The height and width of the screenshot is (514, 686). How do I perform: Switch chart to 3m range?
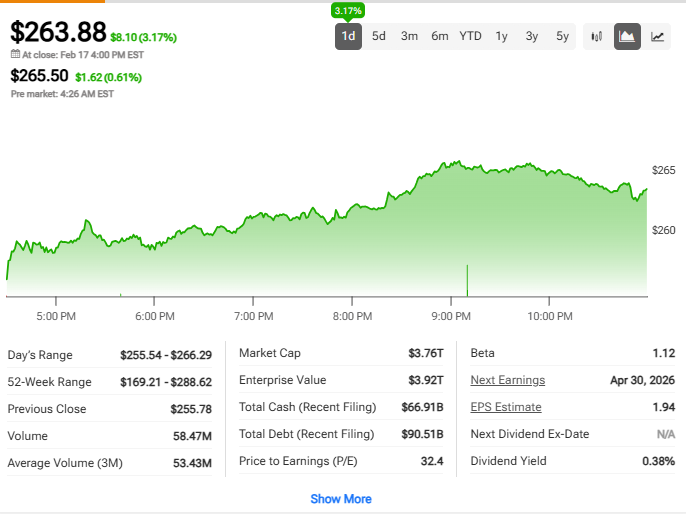410,36
